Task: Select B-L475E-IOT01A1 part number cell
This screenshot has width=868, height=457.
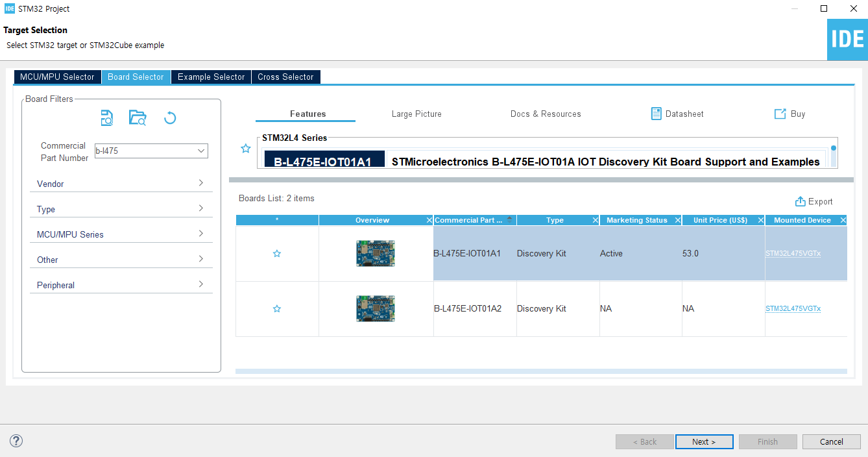Action: pos(475,253)
